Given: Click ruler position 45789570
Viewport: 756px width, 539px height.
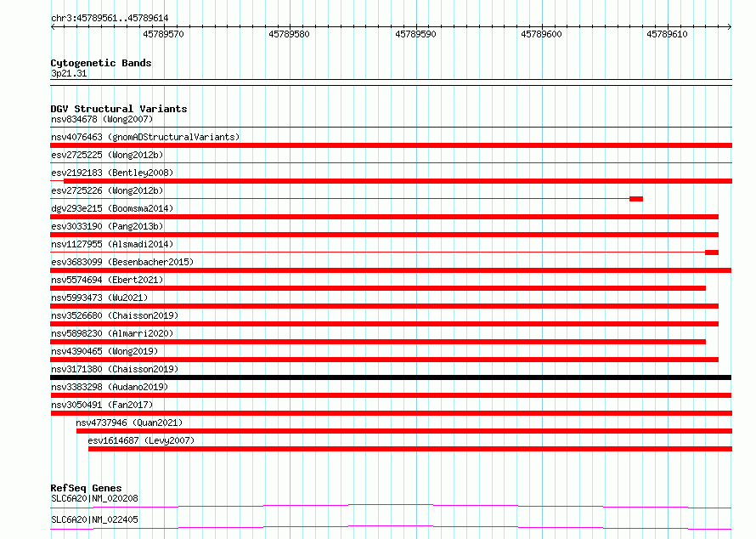Looking at the screenshot, I should tap(163, 34).
